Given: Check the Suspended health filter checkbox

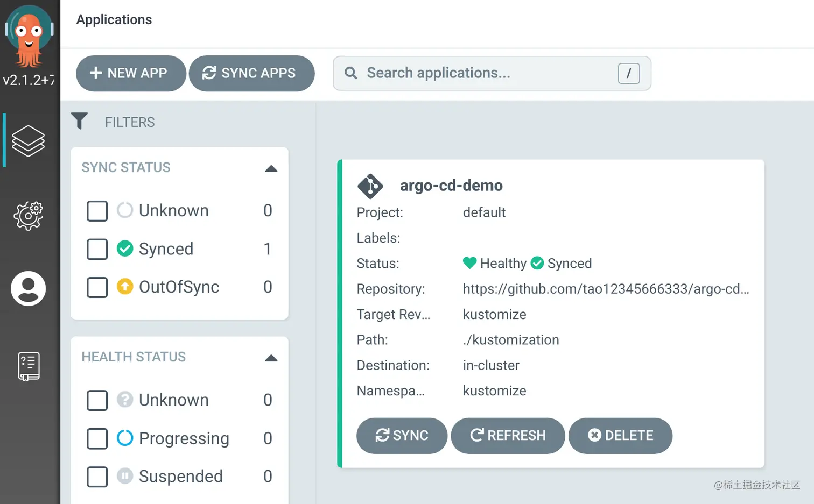Looking at the screenshot, I should point(97,477).
